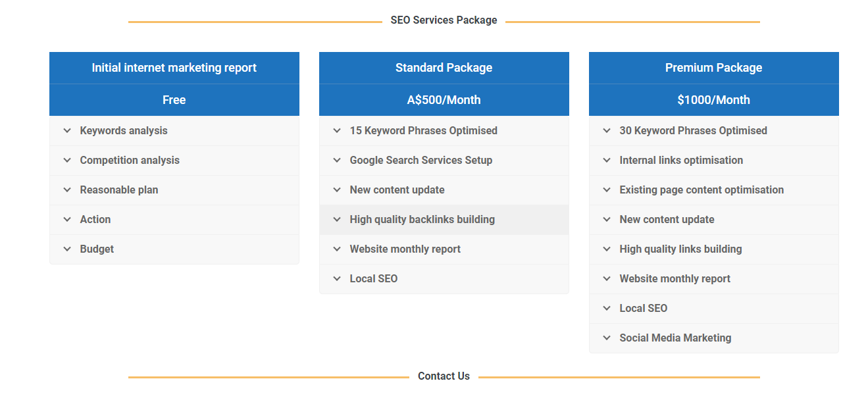Image resolution: width=868 pixels, height=408 pixels.
Task: Click the Contact Us section heading
Action: tap(444, 376)
